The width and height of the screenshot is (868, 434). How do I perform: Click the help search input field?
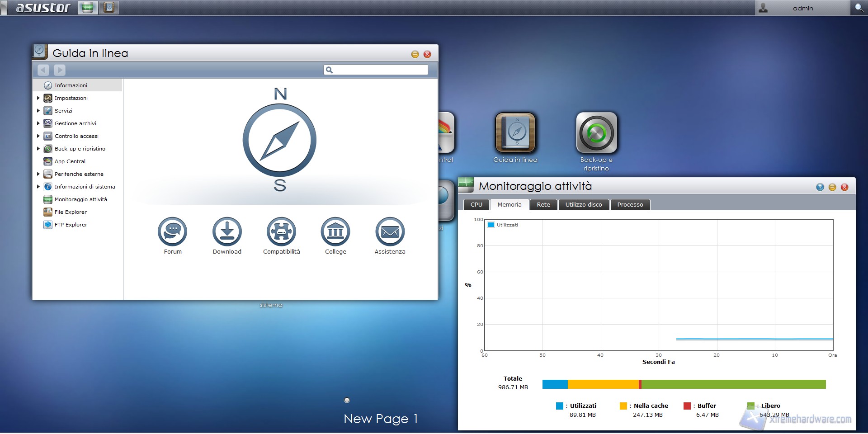coord(380,70)
